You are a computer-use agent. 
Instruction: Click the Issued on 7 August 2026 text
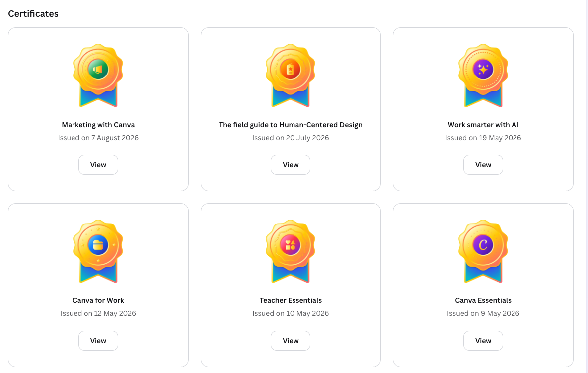pos(98,138)
